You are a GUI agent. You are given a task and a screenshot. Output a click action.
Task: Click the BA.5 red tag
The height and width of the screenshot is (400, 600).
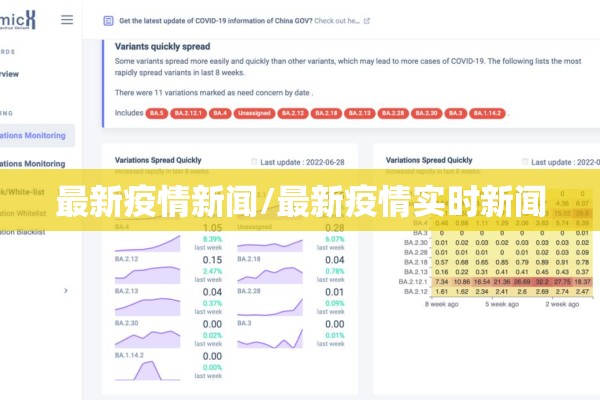(157, 113)
